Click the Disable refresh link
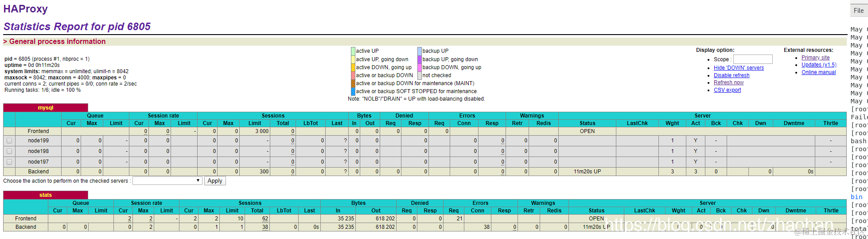 732,75
